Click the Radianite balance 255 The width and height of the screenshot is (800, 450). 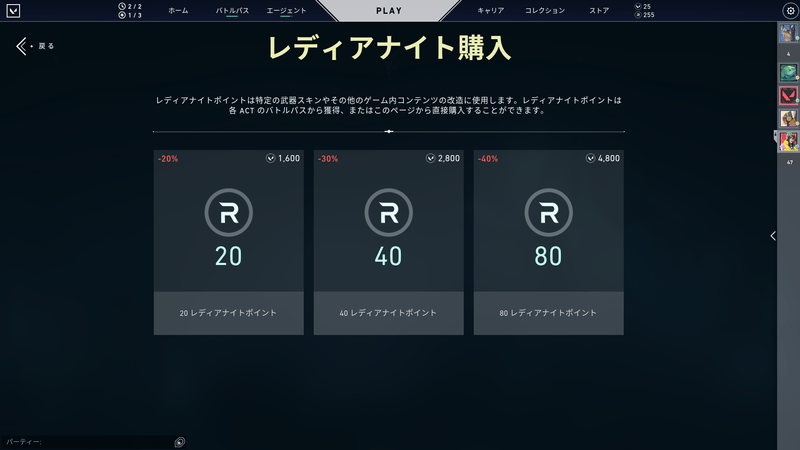click(648, 15)
